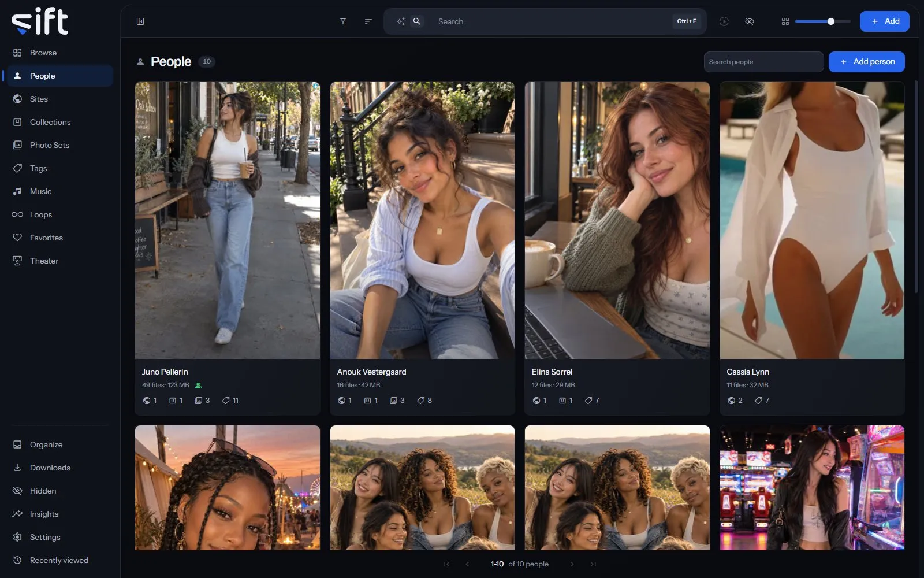The width and height of the screenshot is (924, 578).
Task: Open Collections in the sidebar
Action: click(60, 122)
